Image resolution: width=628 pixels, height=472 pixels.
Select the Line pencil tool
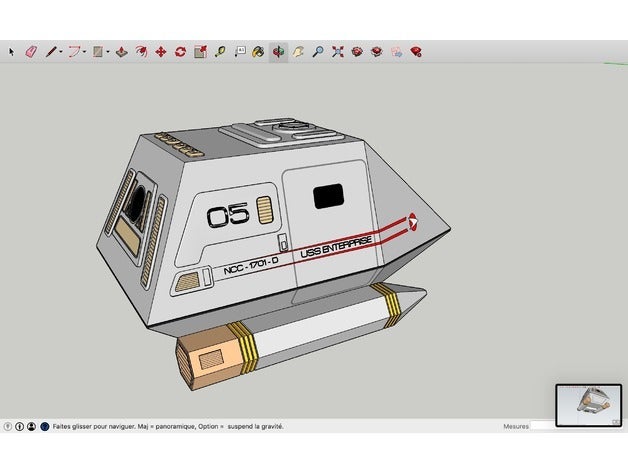pos(51,52)
